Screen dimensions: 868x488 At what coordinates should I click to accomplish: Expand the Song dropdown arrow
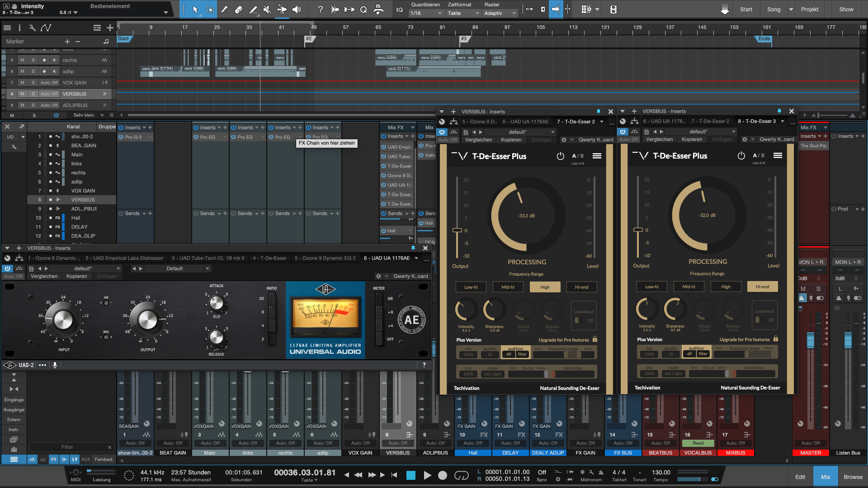791,9
